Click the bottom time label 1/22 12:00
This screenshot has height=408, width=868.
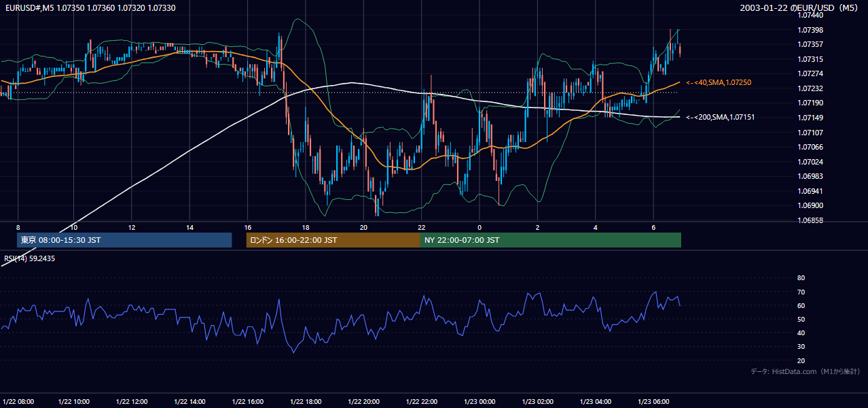(x=132, y=401)
